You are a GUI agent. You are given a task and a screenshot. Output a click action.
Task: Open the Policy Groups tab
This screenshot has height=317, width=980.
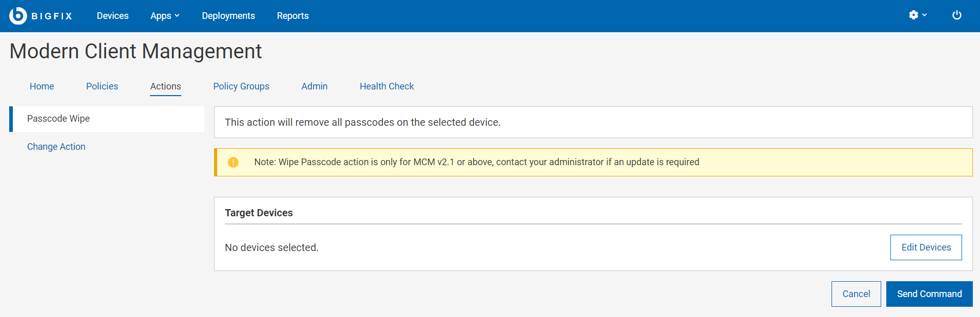tap(241, 86)
